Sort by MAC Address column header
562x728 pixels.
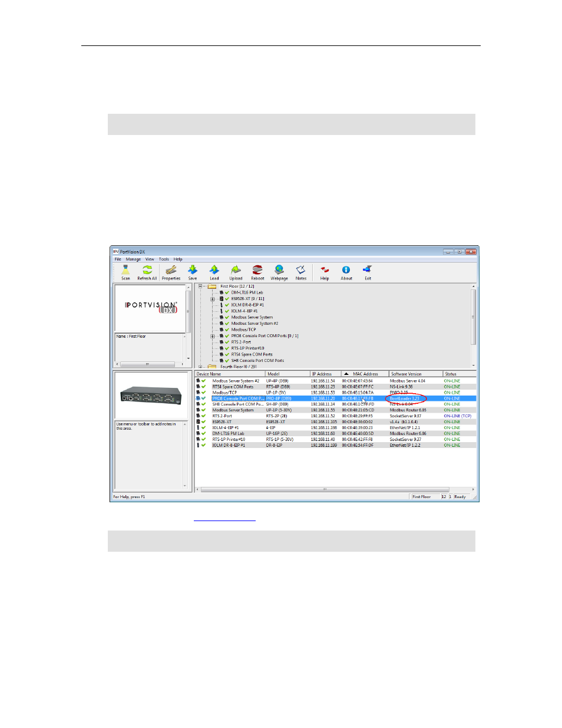click(x=365, y=374)
